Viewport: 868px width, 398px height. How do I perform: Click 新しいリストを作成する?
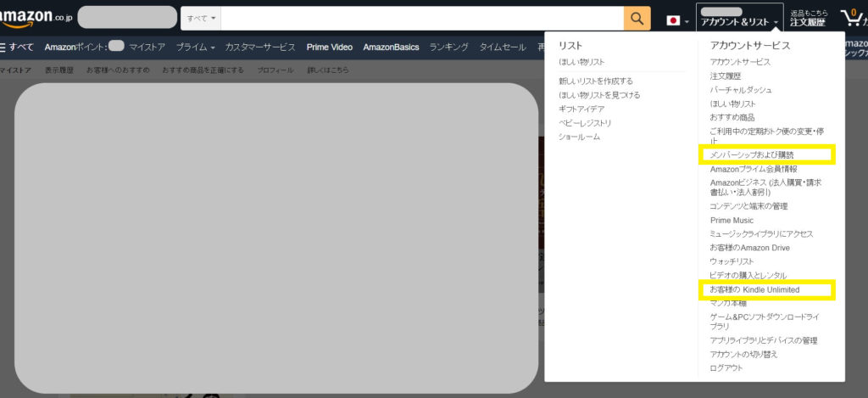tap(596, 81)
